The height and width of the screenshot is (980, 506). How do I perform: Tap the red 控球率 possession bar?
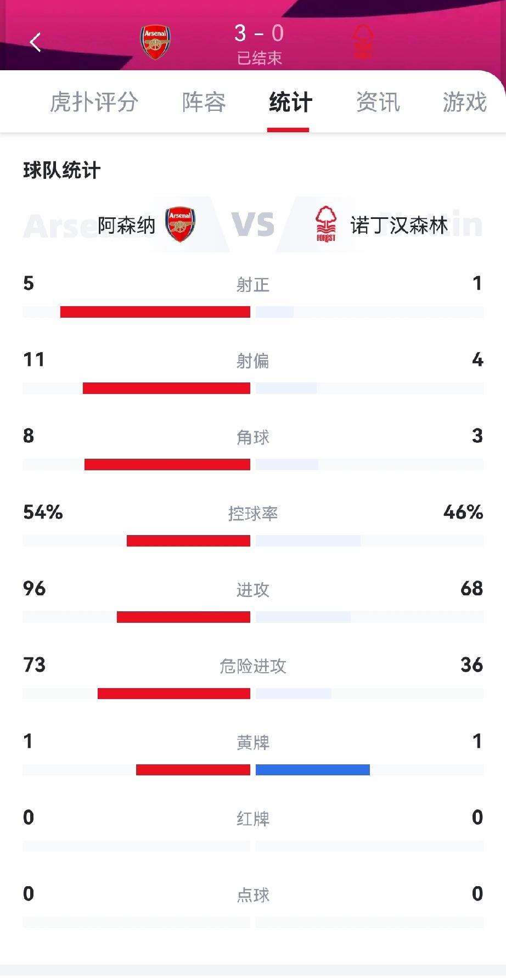188,541
